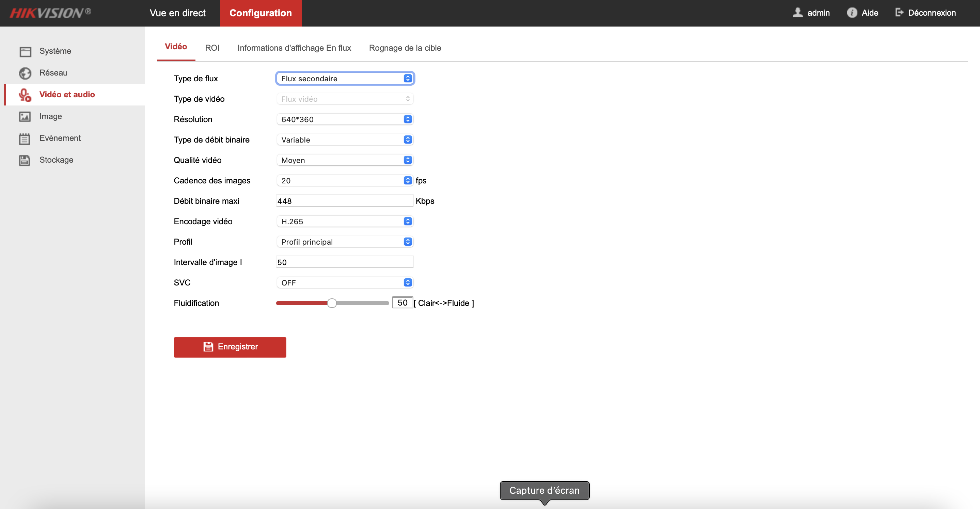The width and height of the screenshot is (980, 509).
Task: Switch to the ROI tab
Action: 211,47
